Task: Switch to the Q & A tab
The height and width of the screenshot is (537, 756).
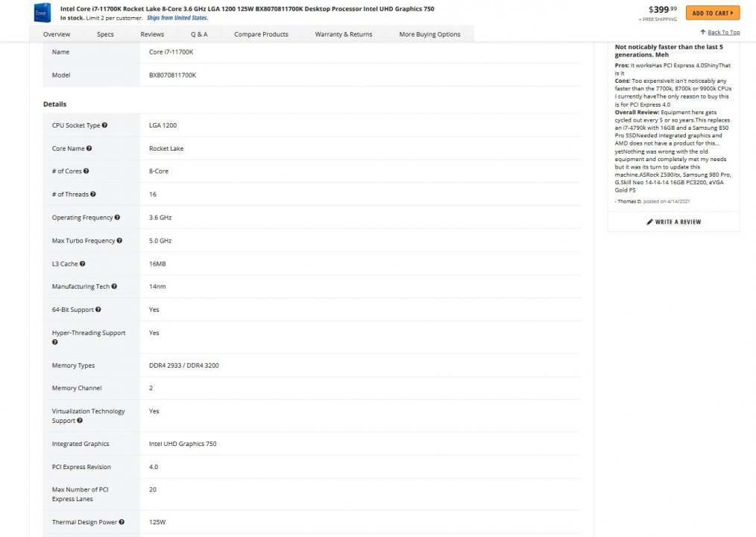Action: click(199, 34)
